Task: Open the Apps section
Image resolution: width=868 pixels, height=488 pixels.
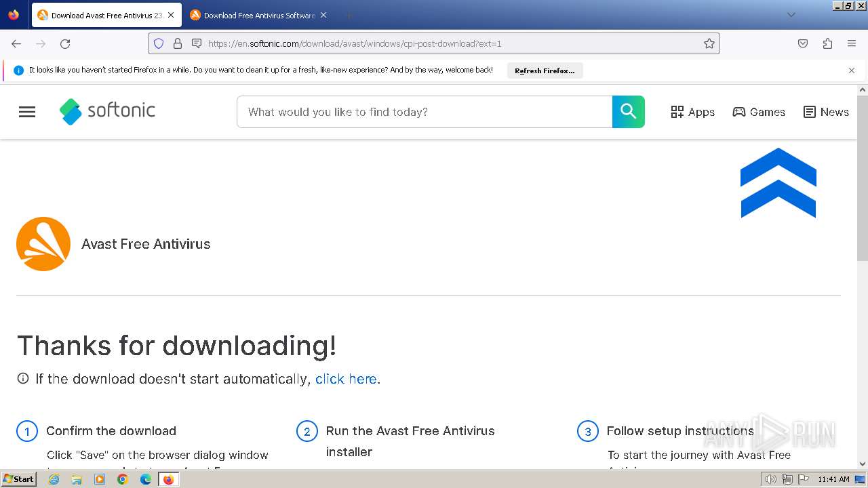Action: coord(692,112)
